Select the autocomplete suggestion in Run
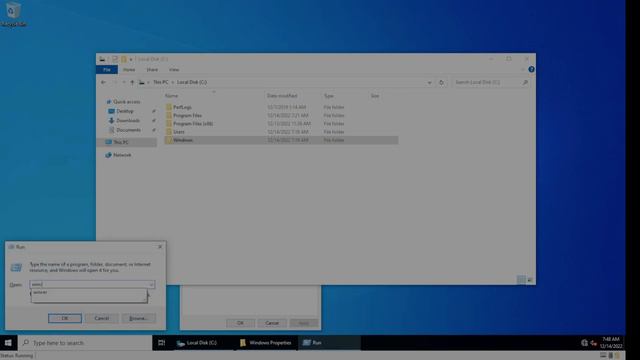The image size is (640, 360). [89, 292]
